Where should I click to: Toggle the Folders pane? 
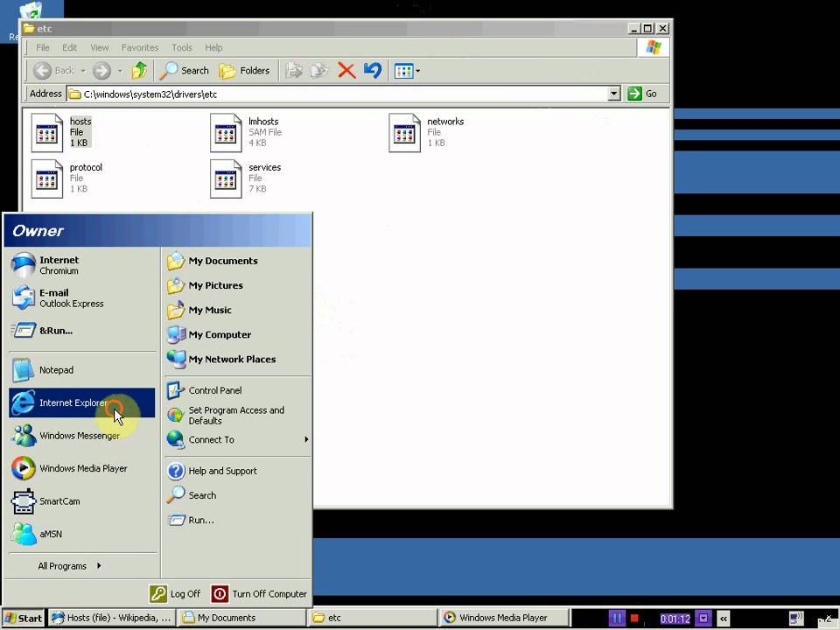click(x=244, y=71)
